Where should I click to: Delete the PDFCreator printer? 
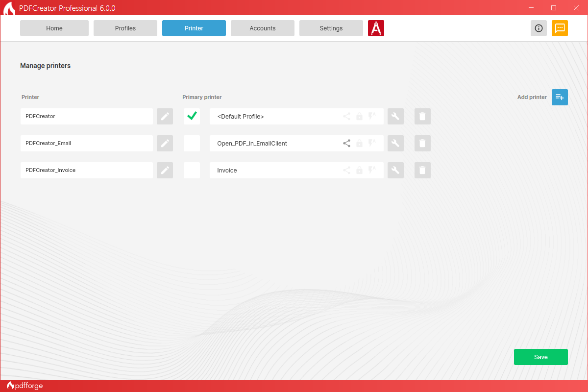click(x=422, y=117)
